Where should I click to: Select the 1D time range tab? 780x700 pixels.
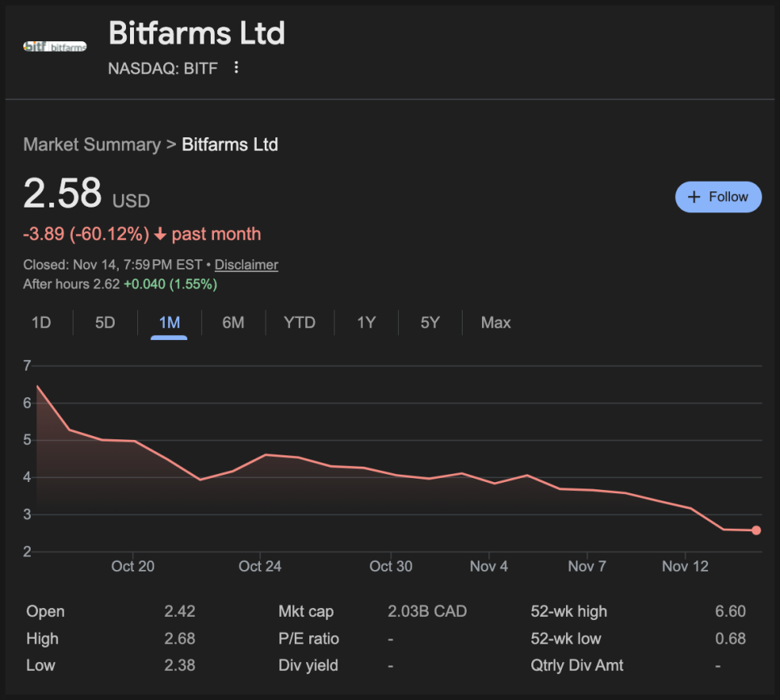[x=41, y=323]
